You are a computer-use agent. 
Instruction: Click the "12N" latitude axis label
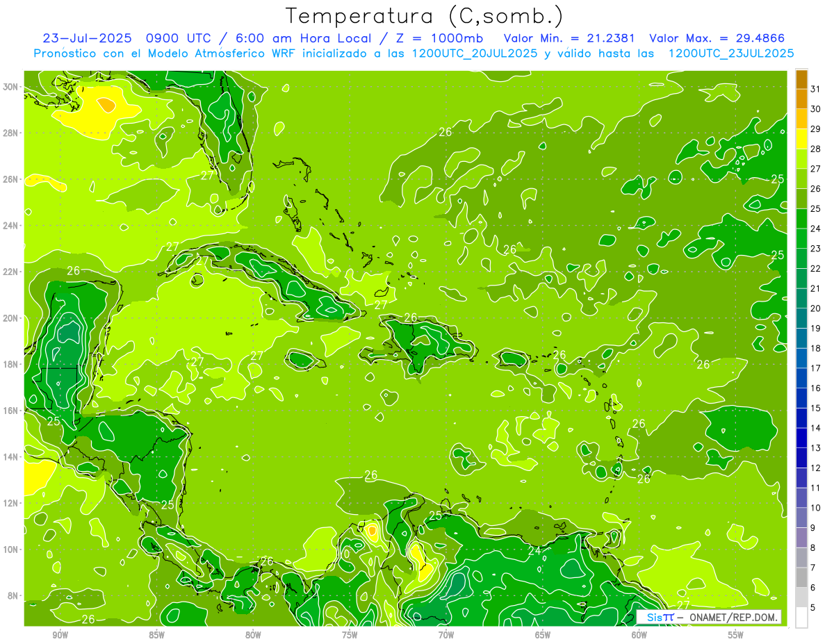point(10,503)
